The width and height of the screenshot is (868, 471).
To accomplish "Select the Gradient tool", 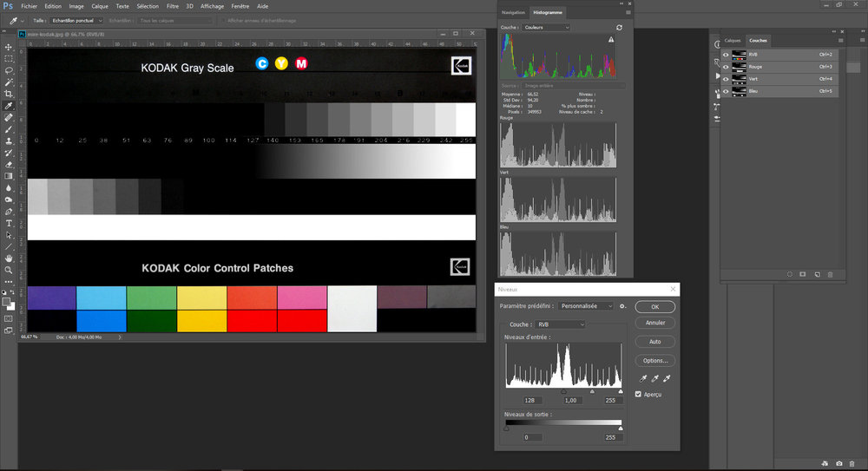I will [9, 176].
